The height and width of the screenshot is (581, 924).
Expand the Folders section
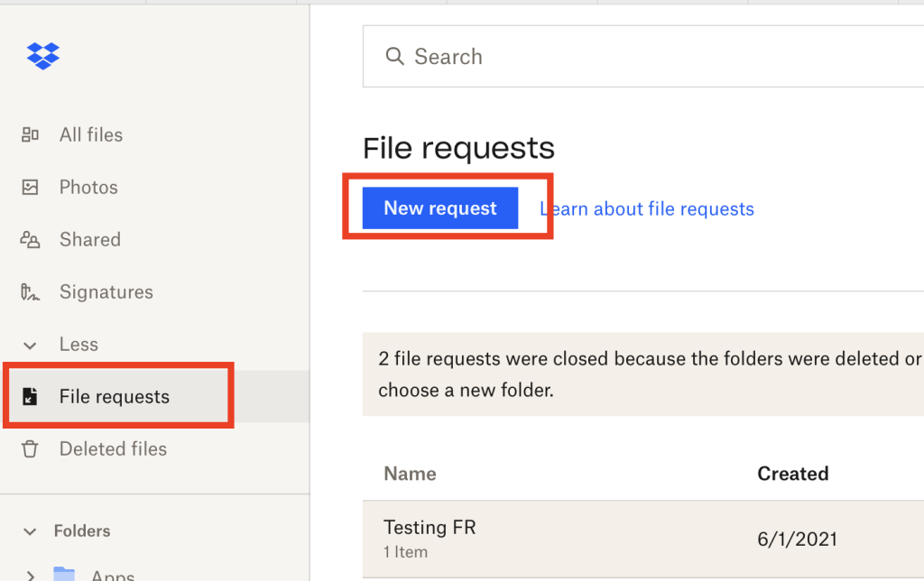coord(29,531)
